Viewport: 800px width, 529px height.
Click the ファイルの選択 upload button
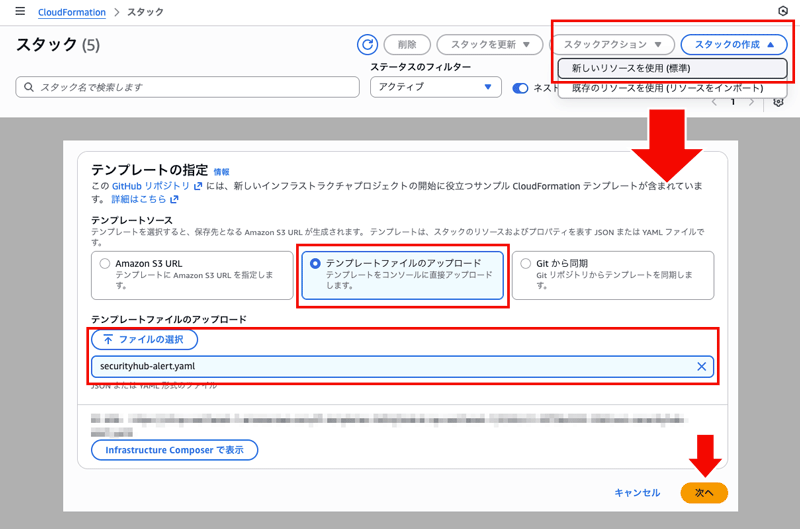[144, 340]
